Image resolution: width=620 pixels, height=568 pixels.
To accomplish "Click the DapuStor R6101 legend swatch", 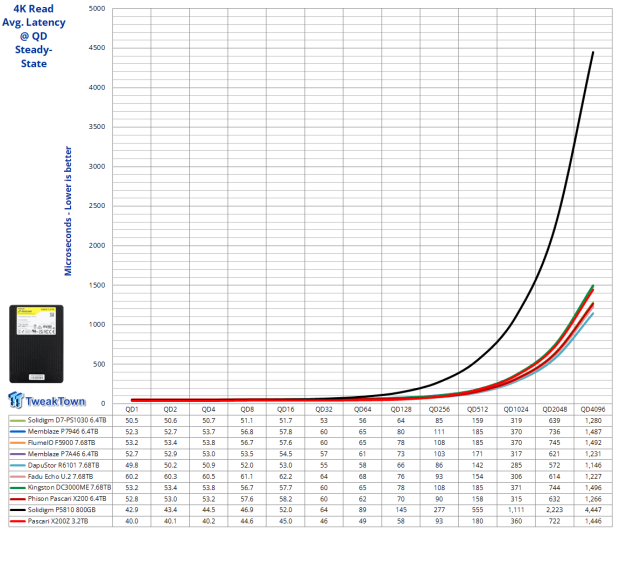I will coord(17,465).
